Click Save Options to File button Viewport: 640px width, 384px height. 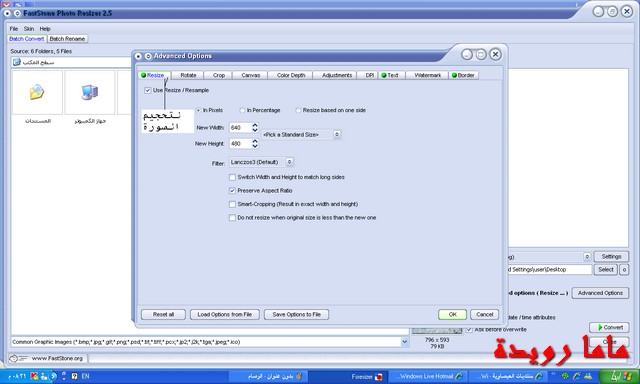pos(296,314)
